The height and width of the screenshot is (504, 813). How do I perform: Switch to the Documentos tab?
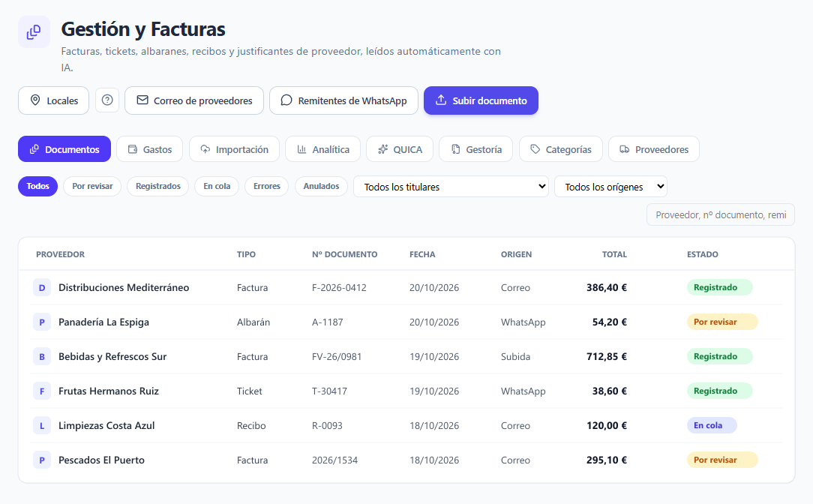[x=64, y=149]
